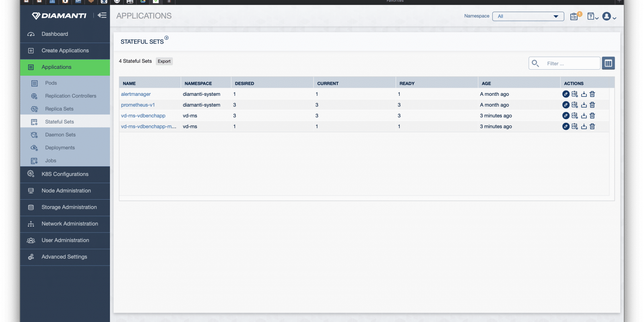Open Jobs in the sidebar

(65, 160)
